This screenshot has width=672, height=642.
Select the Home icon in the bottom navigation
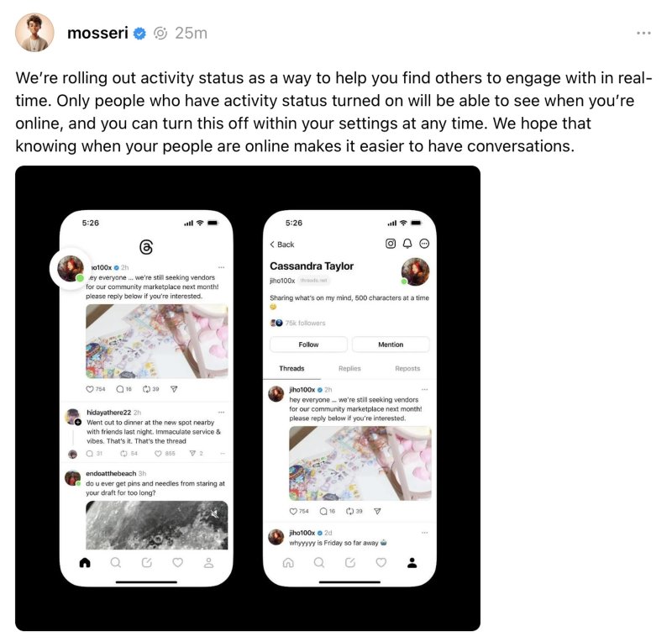(x=84, y=564)
